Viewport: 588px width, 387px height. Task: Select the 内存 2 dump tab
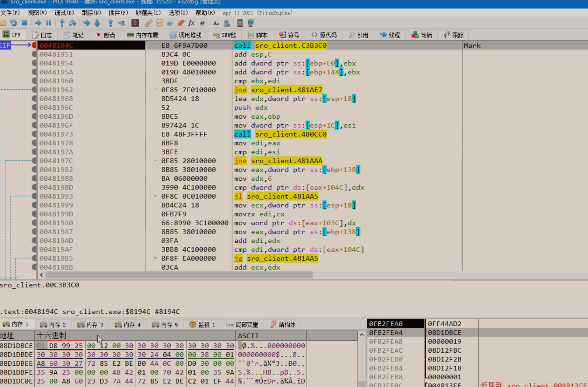pyautogui.click(x=53, y=325)
